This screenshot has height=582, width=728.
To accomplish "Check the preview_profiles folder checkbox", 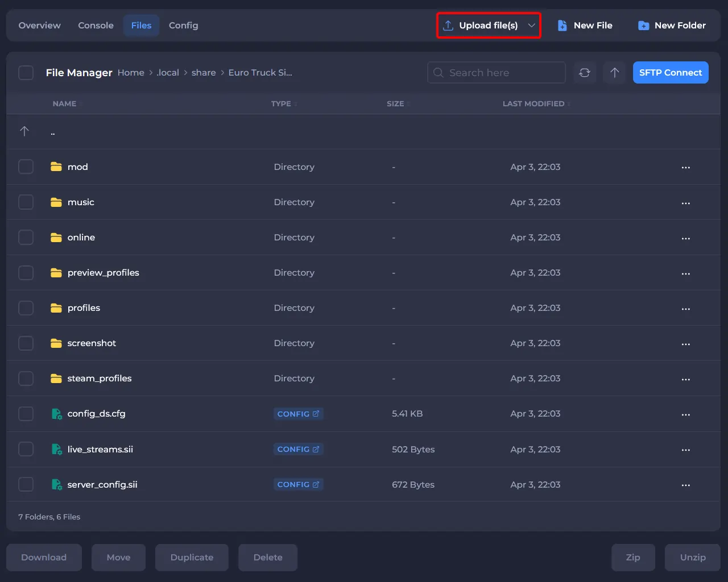I will click(26, 273).
